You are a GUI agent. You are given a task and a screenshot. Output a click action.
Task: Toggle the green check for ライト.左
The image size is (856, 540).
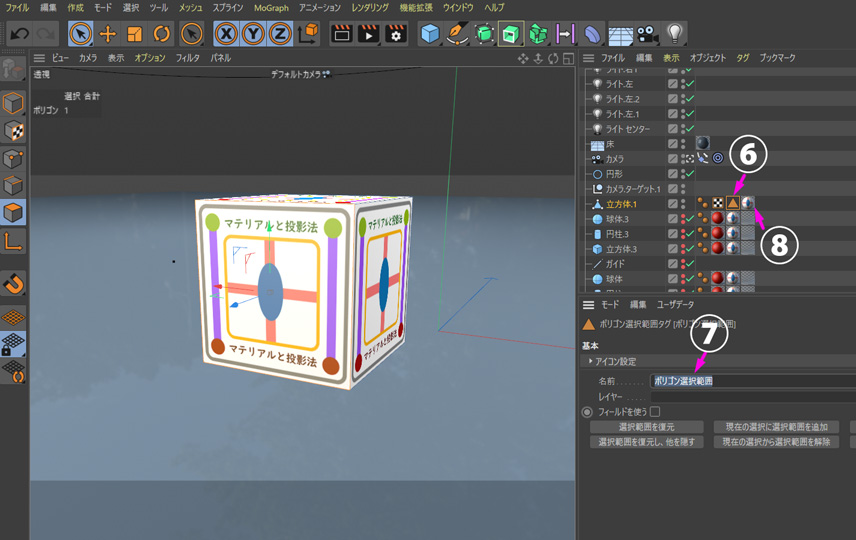[690, 84]
